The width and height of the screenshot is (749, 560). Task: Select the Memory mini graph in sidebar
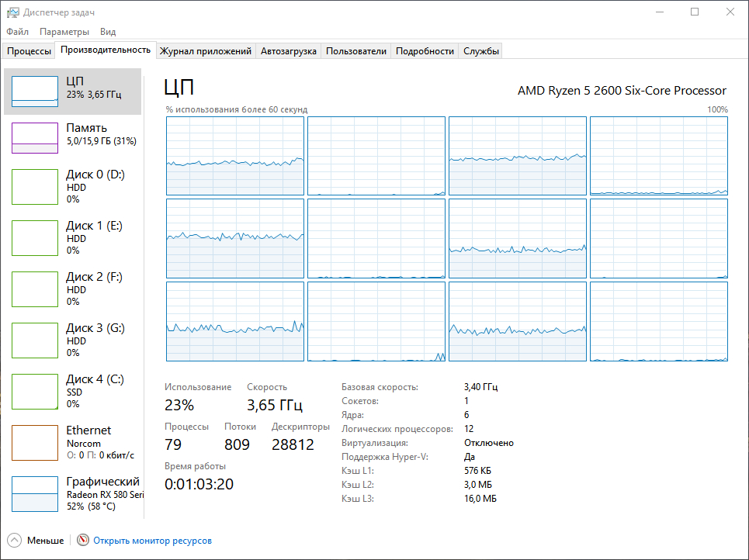click(x=35, y=138)
